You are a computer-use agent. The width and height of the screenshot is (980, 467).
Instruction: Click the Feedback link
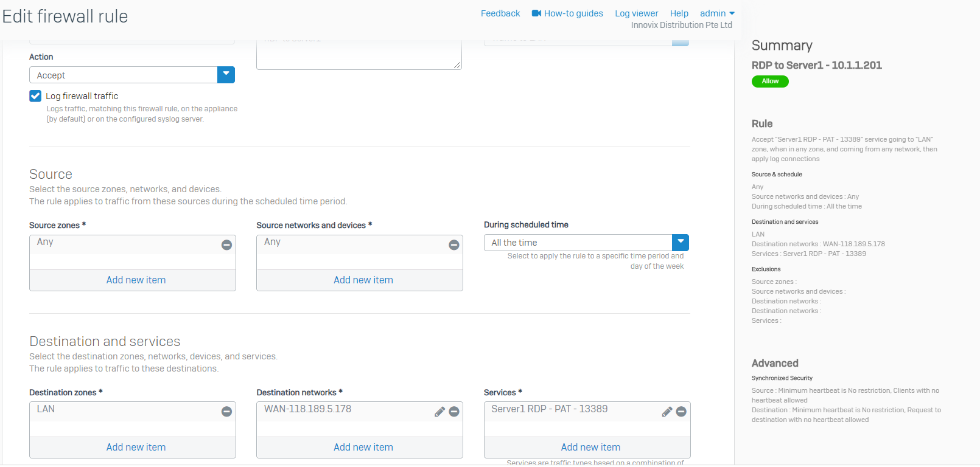[x=500, y=13]
